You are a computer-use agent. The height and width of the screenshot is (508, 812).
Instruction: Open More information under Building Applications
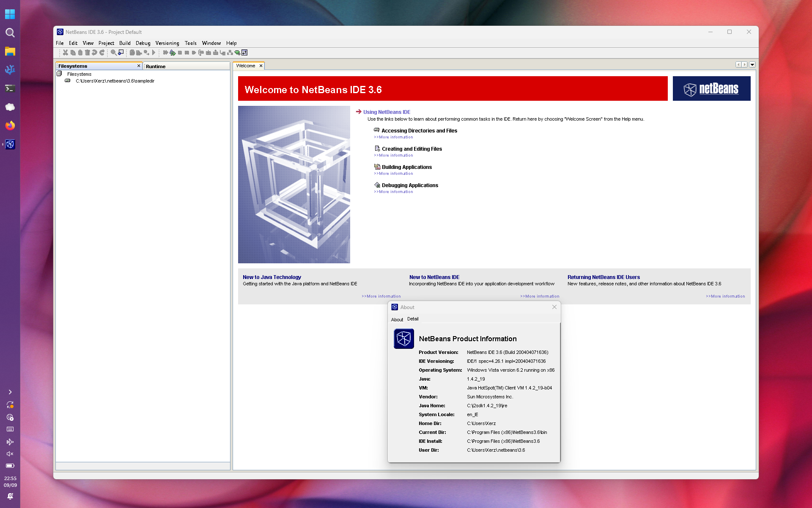point(393,174)
